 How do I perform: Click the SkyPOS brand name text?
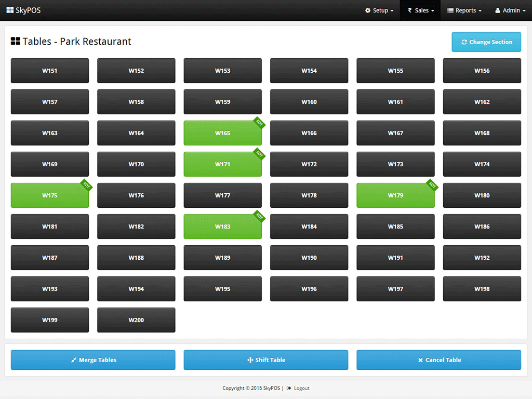pos(28,10)
